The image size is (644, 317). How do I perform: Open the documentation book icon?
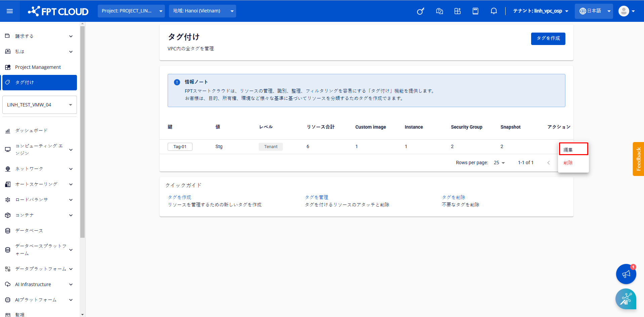tap(475, 11)
